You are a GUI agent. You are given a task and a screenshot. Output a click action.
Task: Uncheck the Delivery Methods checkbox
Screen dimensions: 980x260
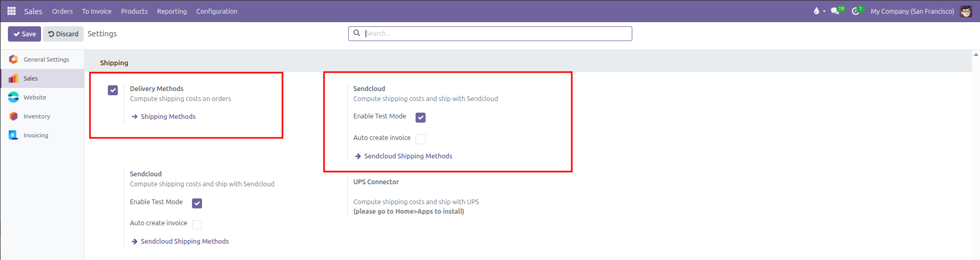coord(113,90)
